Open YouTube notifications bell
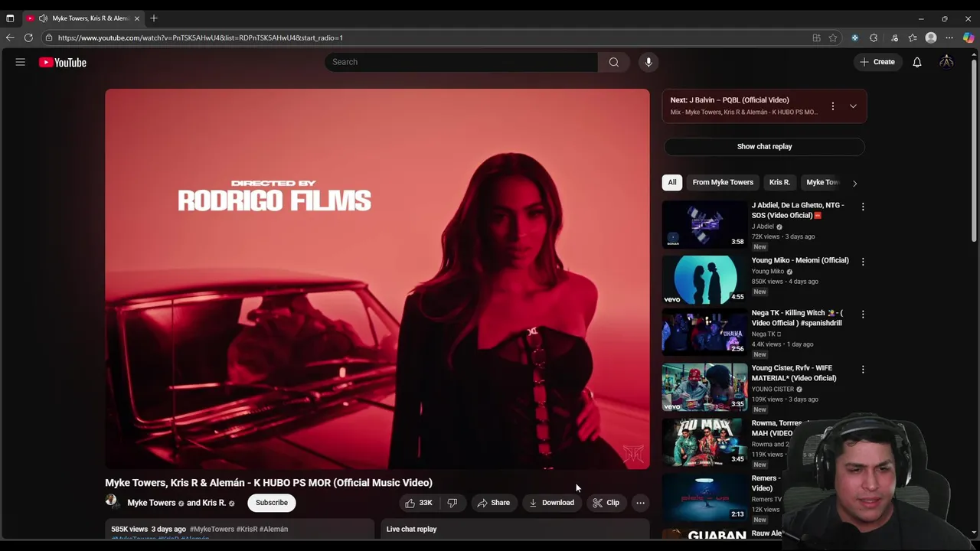Screen dimensions: 980x551 916,62
